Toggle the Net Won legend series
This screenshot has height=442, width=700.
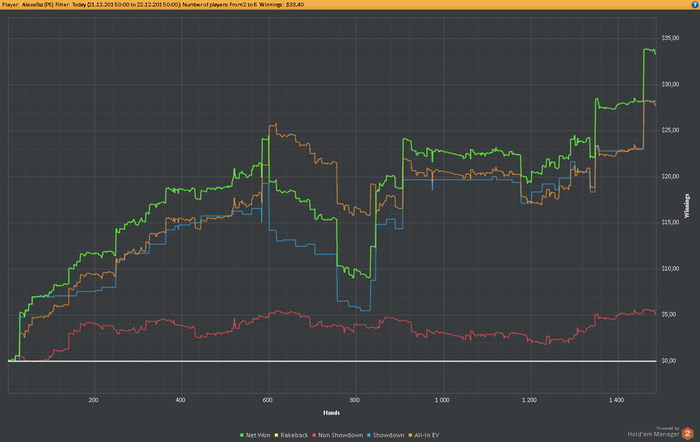pyautogui.click(x=255, y=435)
